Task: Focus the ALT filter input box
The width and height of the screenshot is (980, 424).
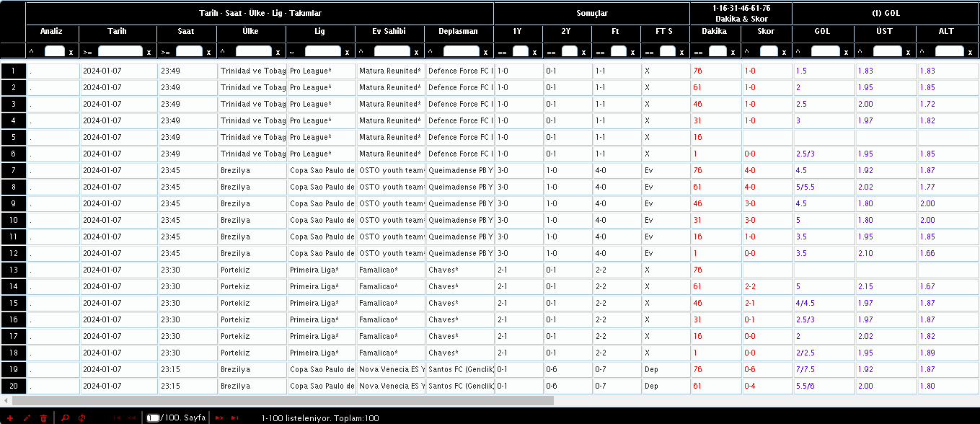Action: point(950,51)
